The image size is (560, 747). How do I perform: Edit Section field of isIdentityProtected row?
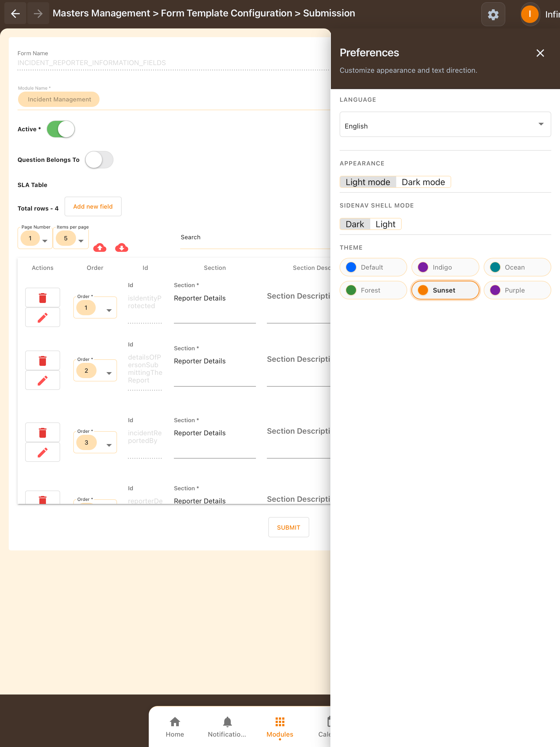tap(214, 302)
